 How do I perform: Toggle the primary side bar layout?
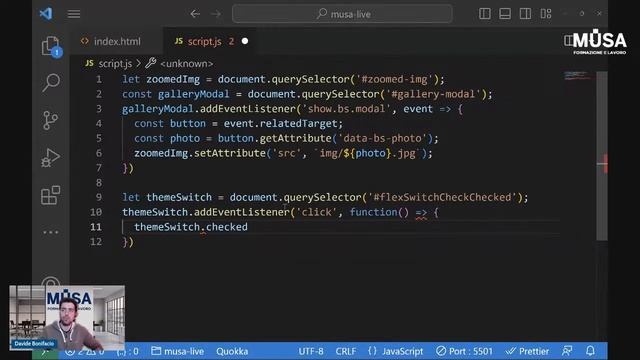coord(484,14)
